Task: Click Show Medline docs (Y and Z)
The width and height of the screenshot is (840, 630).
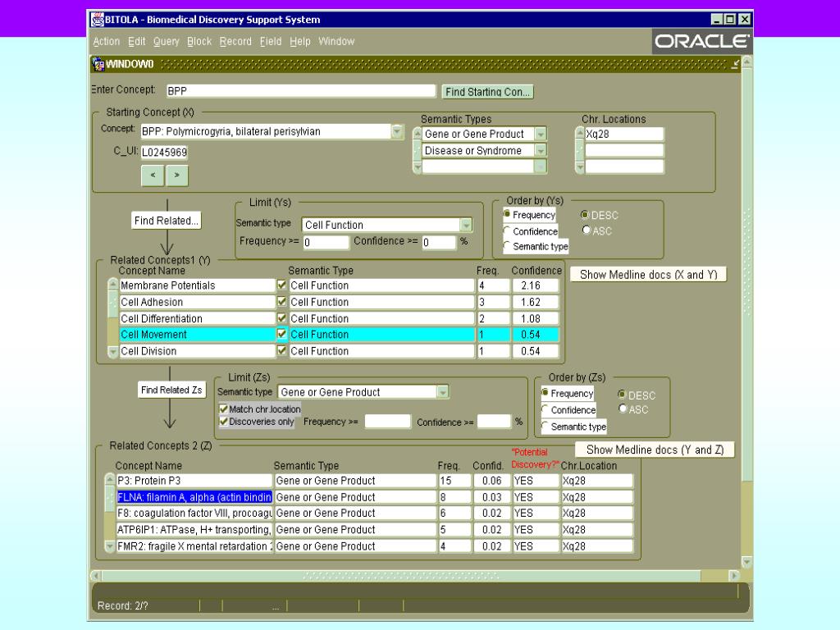Action: [655, 450]
